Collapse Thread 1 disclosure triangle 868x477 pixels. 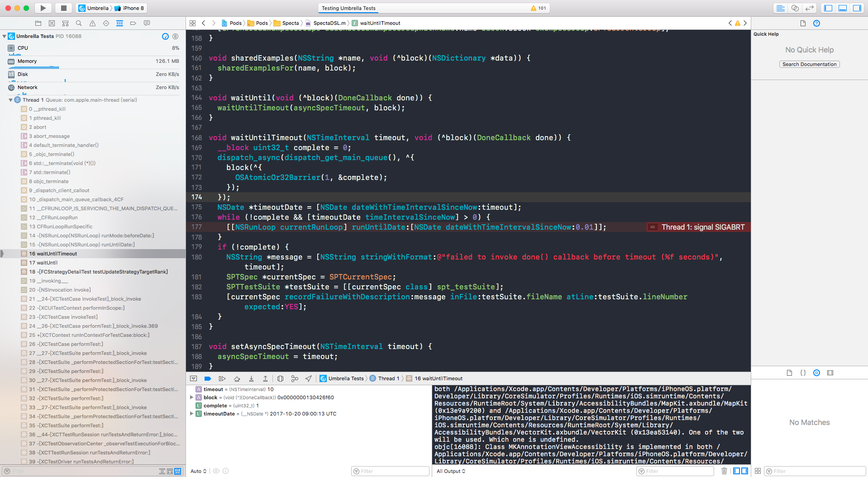click(10, 100)
